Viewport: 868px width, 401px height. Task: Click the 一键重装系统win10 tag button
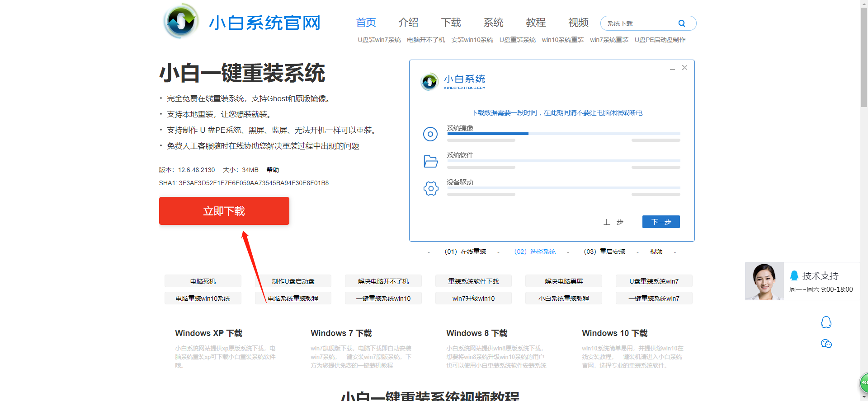point(383,298)
